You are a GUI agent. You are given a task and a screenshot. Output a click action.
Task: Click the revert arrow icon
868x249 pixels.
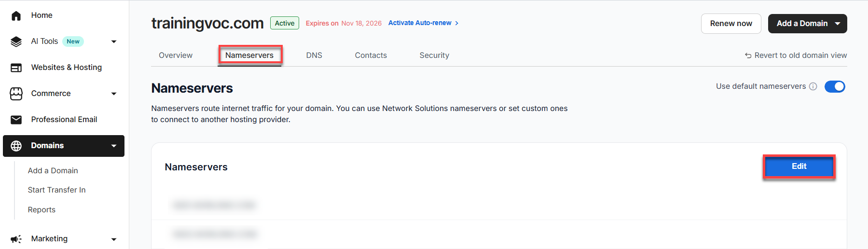pyautogui.click(x=748, y=55)
